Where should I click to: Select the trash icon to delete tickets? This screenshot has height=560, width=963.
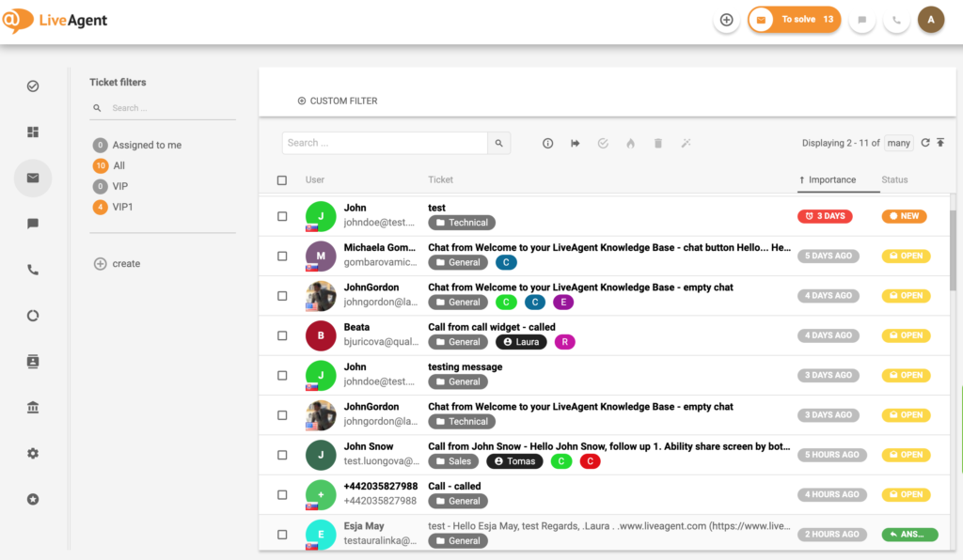pyautogui.click(x=657, y=143)
